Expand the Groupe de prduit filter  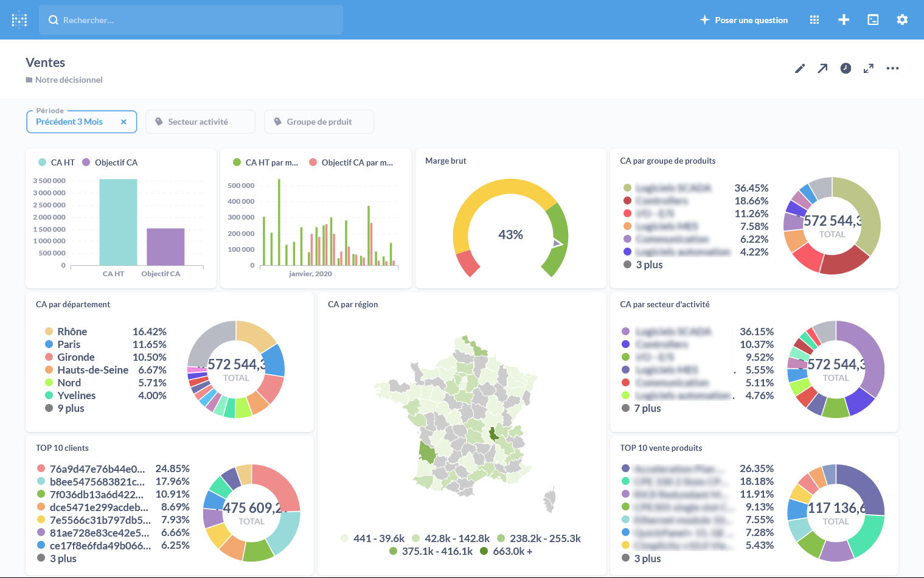click(x=319, y=122)
